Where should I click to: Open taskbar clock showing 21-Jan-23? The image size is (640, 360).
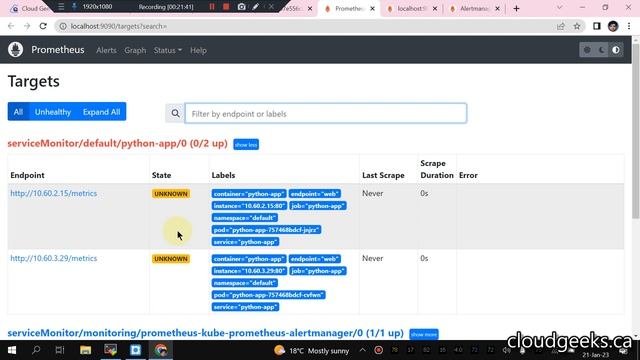(596, 354)
